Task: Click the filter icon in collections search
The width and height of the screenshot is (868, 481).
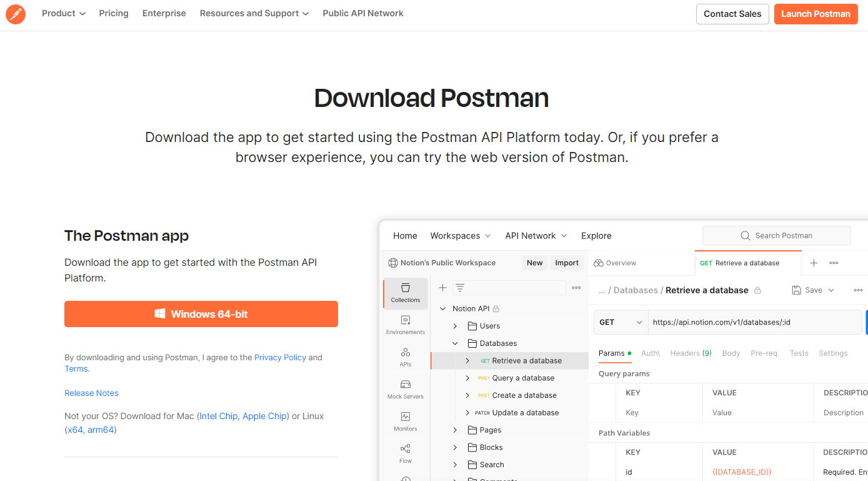Action: coord(460,288)
